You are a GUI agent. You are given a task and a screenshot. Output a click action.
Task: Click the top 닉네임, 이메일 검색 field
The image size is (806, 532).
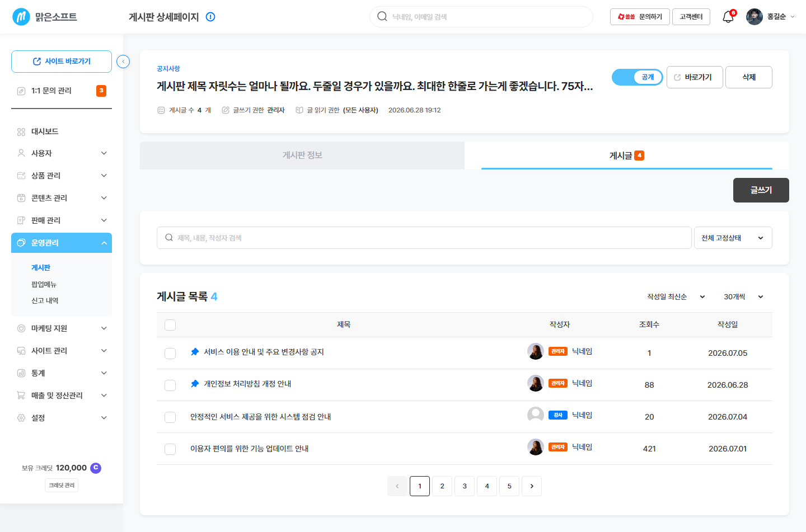pyautogui.click(x=481, y=17)
